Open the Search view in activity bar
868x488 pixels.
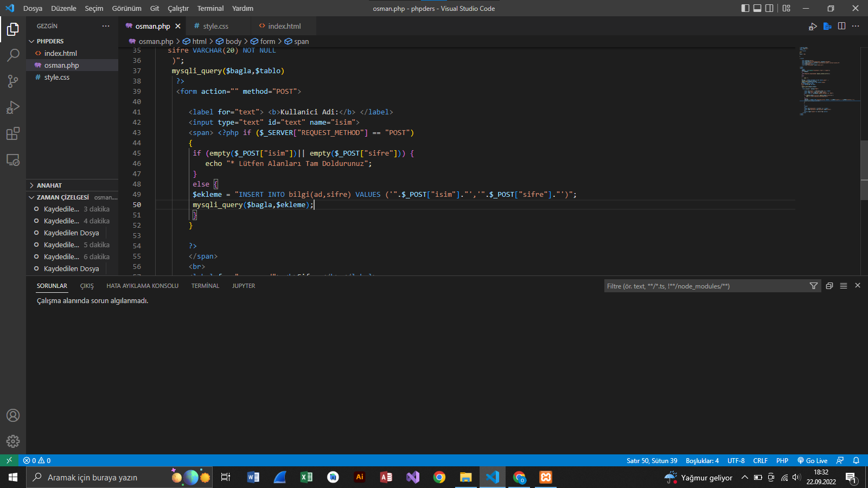pos(13,55)
